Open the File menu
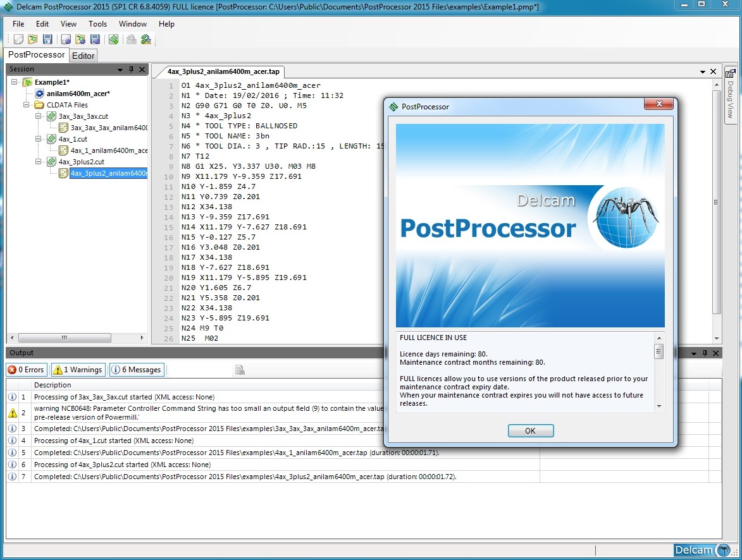This screenshot has width=742, height=560. coord(18,23)
